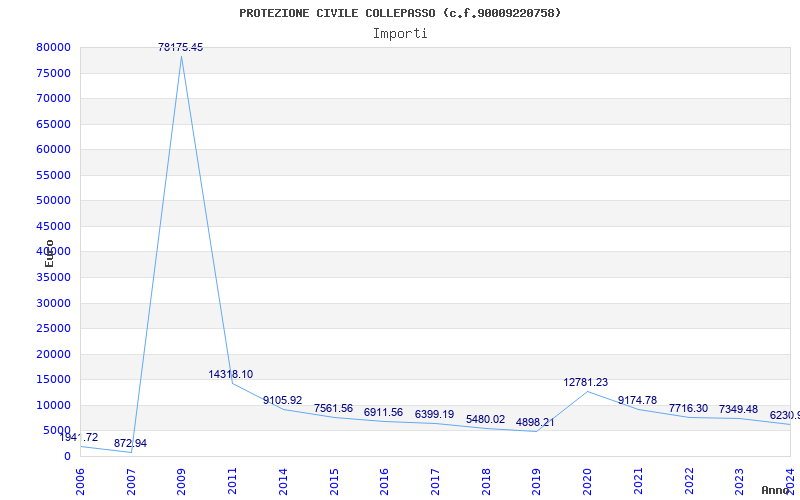Click the y-axis tick 60000
The width and height of the screenshot is (800, 500).
coord(53,149)
